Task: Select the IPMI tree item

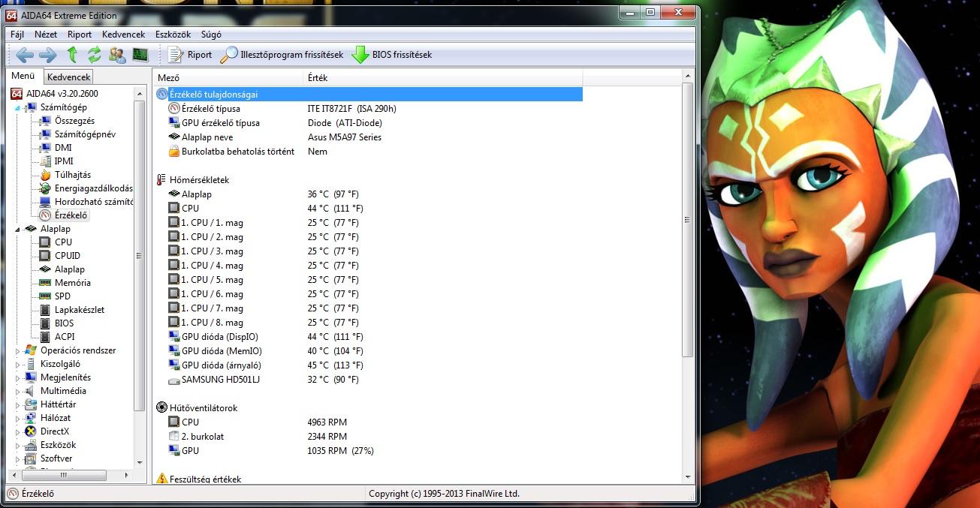Action: (64, 161)
